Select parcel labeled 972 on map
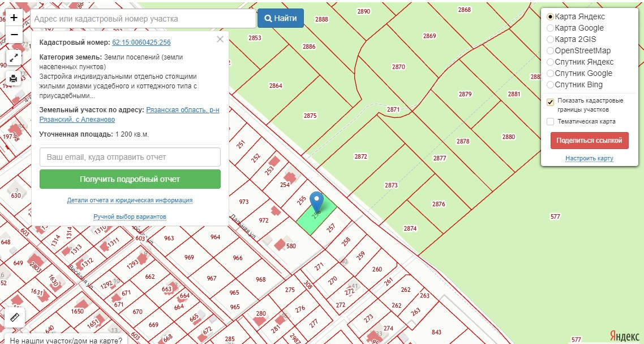Image resolution: width=644 pixels, height=344 pixels. click(263, 220)
